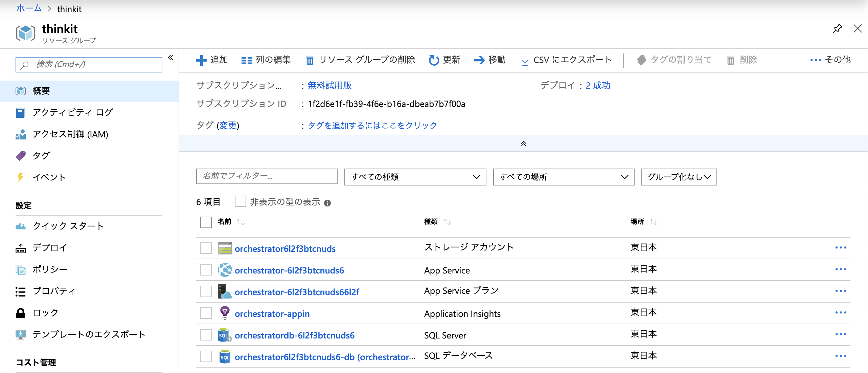Click the 名前でフィルター input field
Screen dimensions: 868x373
point(267,176)
